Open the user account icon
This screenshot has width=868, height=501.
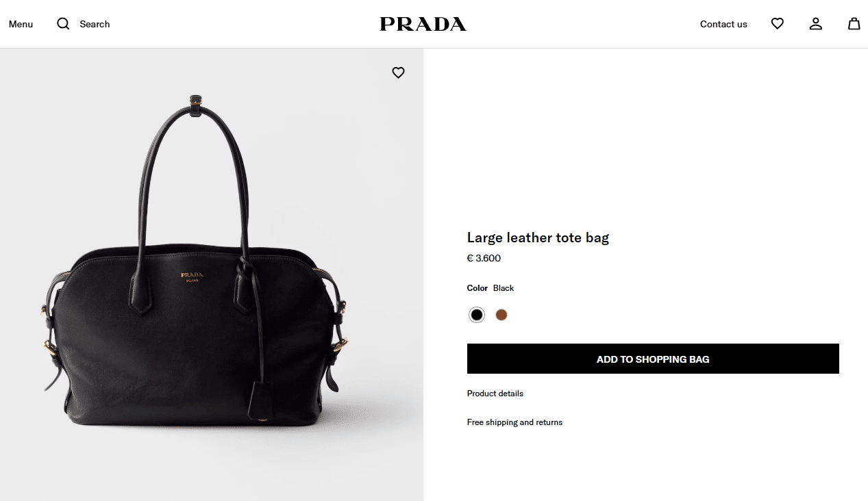[815, 24]
